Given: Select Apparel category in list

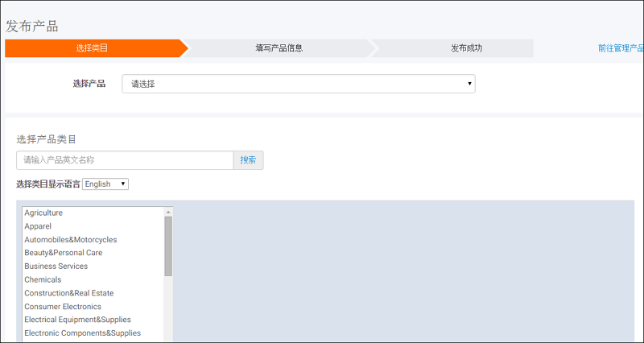Looking at the screenshot, I should (x=38, y=226).
